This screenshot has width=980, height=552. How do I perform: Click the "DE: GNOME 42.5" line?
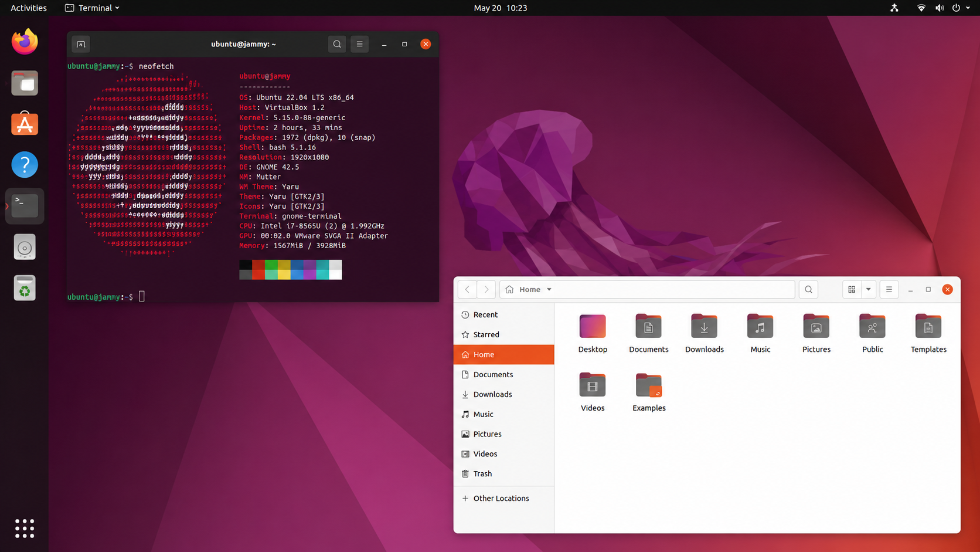[x=269, y=167]
